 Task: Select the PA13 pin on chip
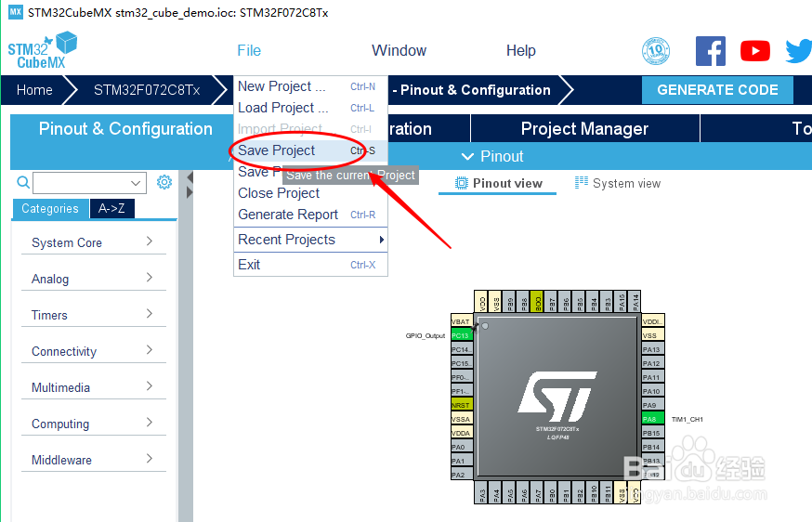click(x=652, y=349)
